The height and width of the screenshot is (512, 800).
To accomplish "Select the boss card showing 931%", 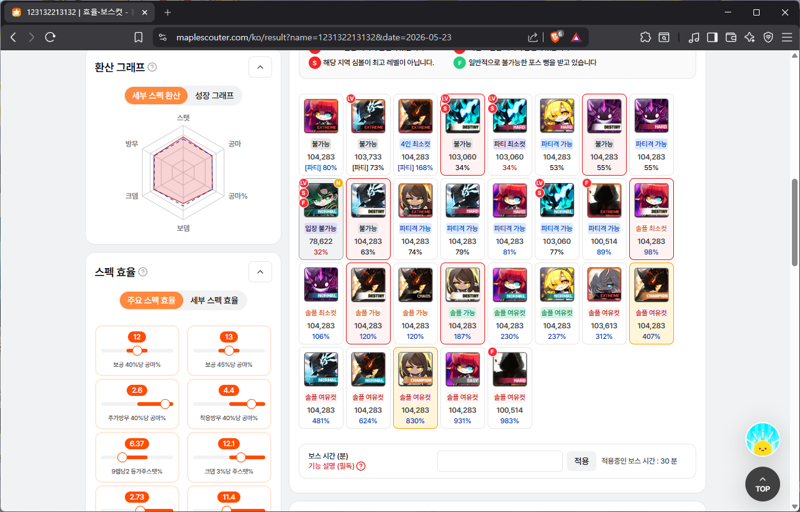I will click(x=462, y=388).
